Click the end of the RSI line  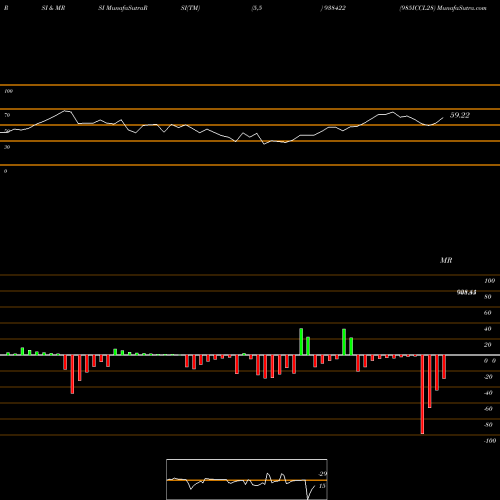[x=443, y=117]
